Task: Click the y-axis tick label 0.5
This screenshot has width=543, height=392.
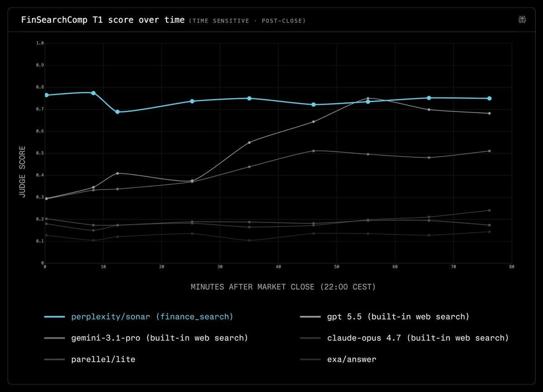Action: [x=40, y=153]
